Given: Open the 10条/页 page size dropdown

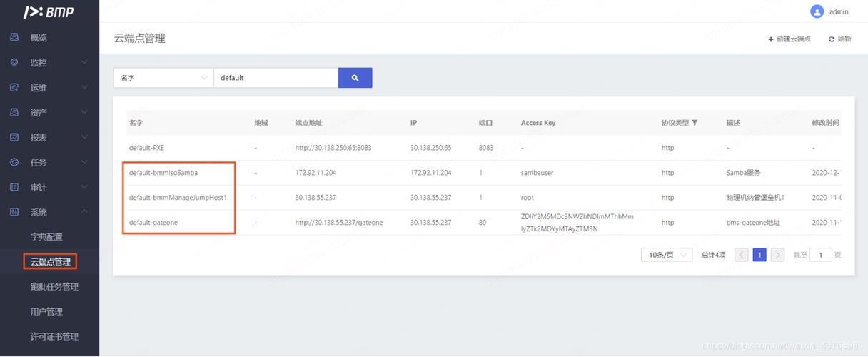Looking at the screenshot, I should 667,255.
